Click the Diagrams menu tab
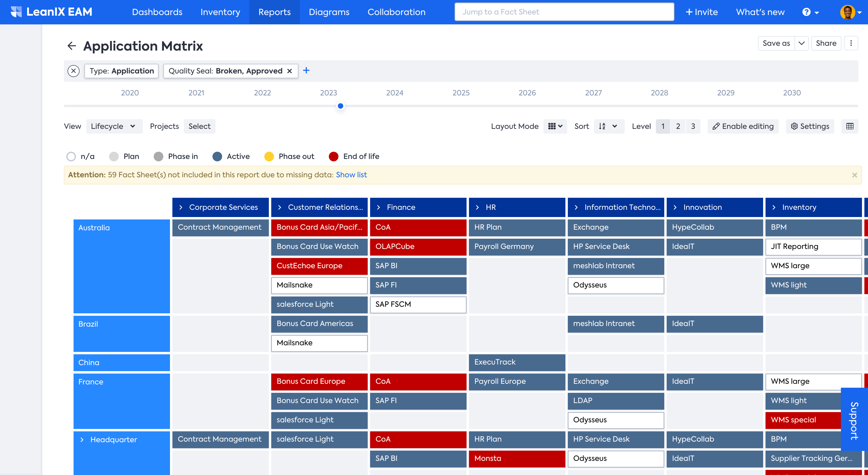The width and height of the screenshot is (868, 475). pyautogui.click(x=329, y=12)
